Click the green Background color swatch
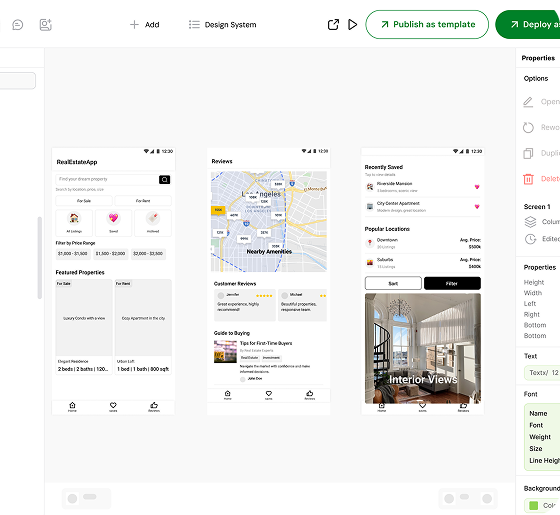 [x=533, y=506]
